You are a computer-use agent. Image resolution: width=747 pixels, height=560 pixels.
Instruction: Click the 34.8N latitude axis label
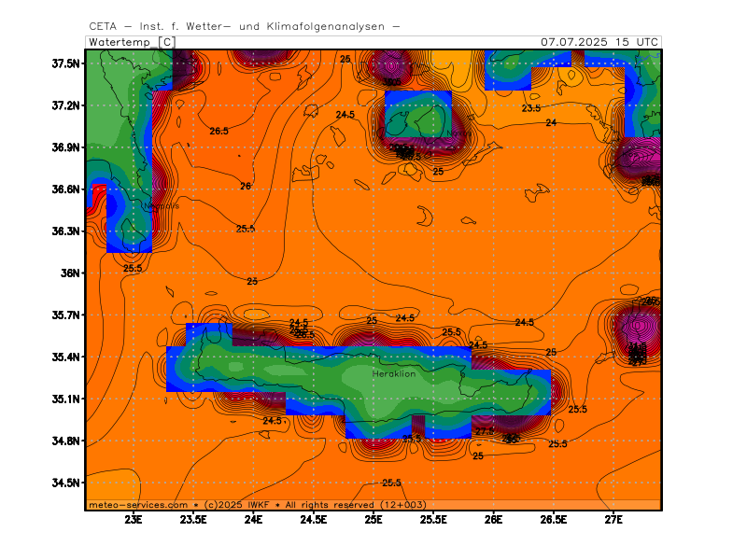[65, 441]
